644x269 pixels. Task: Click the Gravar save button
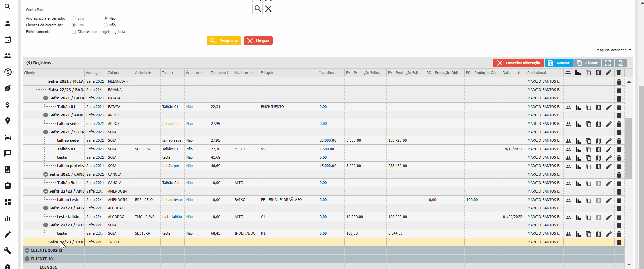pyautogui.click(x=558, y=63)
